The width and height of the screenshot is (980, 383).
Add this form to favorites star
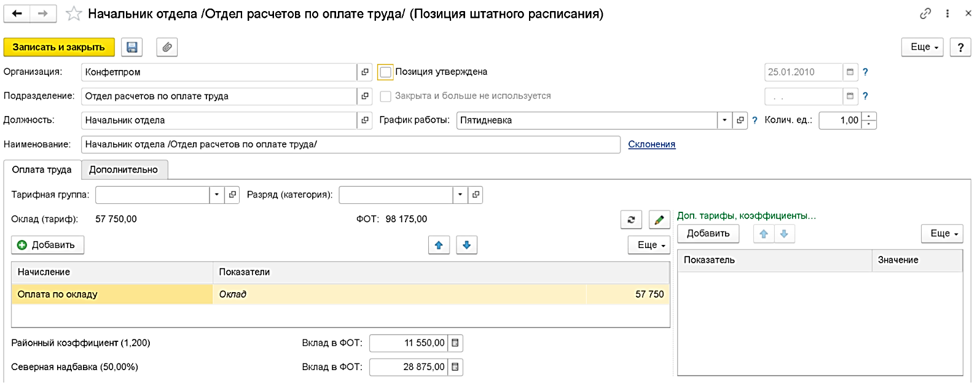74,14
